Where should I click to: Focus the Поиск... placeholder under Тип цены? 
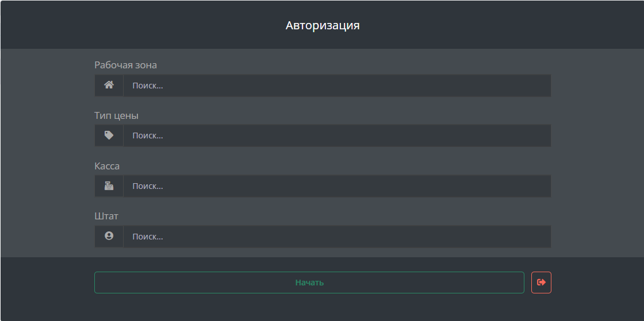[147, 136]
